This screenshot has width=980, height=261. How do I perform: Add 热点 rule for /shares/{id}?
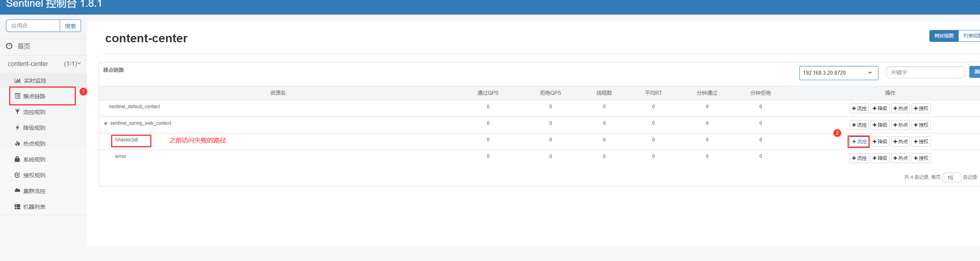[x=901, y=141]
